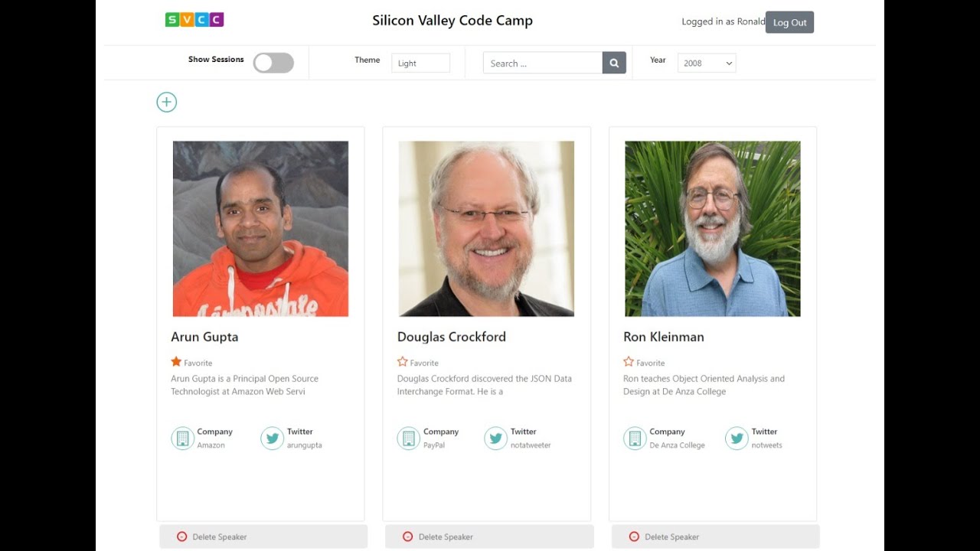The image size is (980, 551).
Task: Click Arun Gupta's company building icon
Action: coord(182,439)
